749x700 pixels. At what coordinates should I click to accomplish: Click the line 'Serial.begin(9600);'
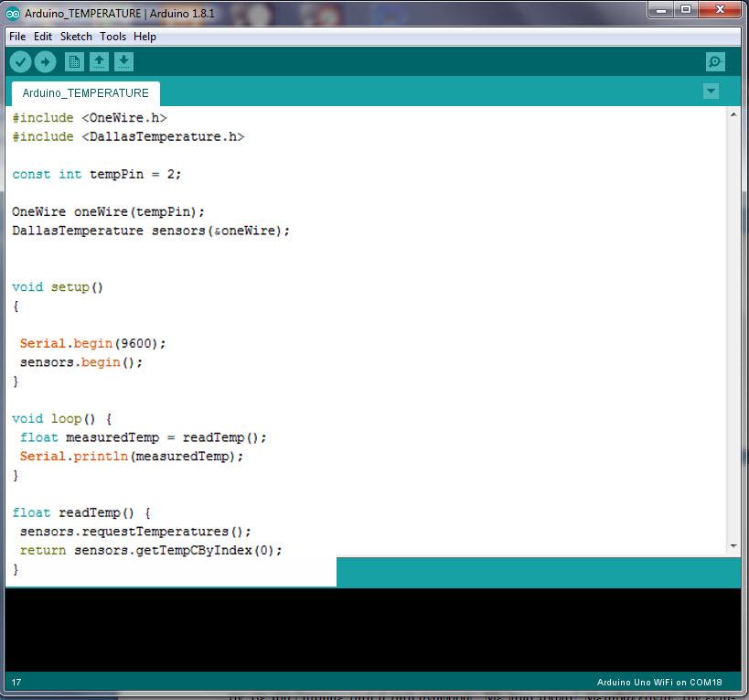coord(92,343)
